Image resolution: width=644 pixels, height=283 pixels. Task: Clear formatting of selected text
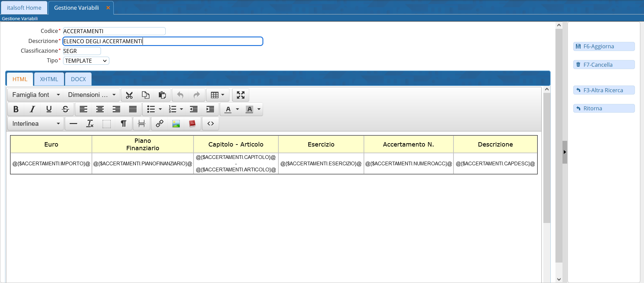(x=90, y=124)
